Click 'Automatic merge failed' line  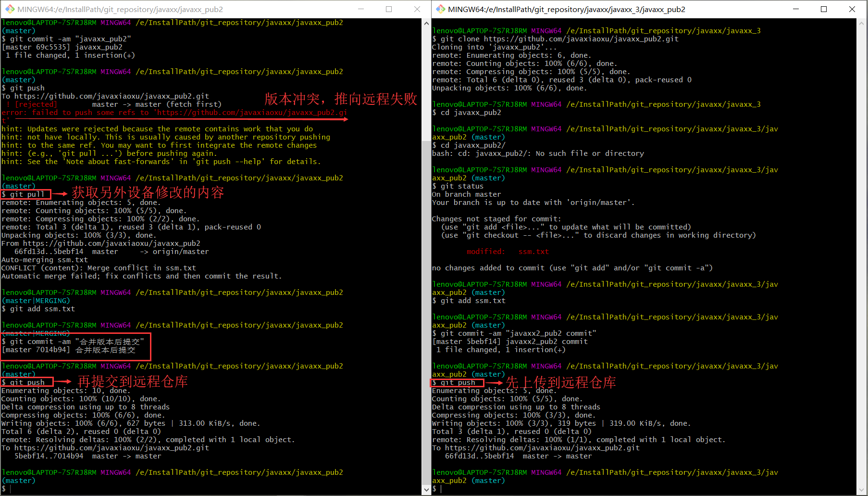click(142, 276)
